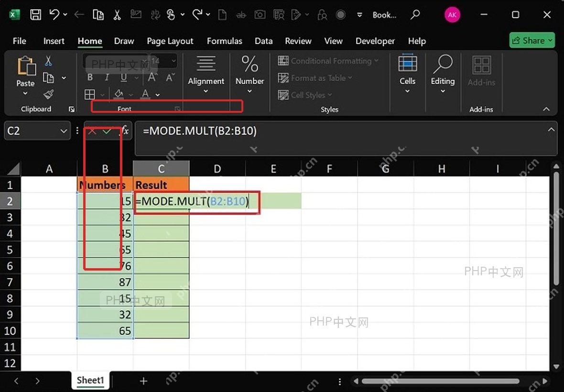Click the Increase Font Size icon
The image size is (564, 392).
pos(152,77)
